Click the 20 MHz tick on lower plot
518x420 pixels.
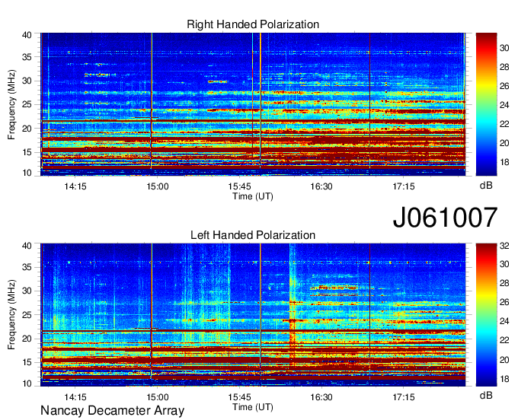point(27,339)
